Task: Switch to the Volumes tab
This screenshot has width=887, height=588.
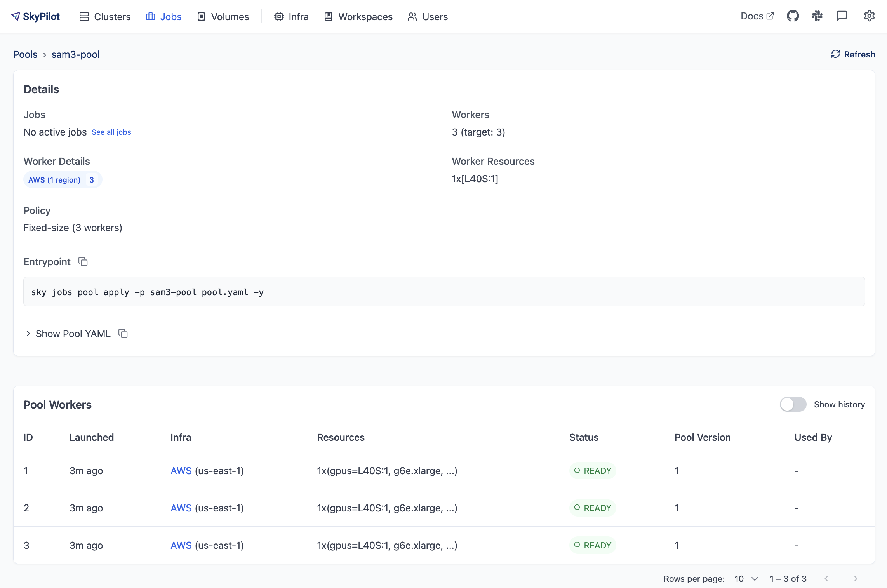Action: (223, 17)
